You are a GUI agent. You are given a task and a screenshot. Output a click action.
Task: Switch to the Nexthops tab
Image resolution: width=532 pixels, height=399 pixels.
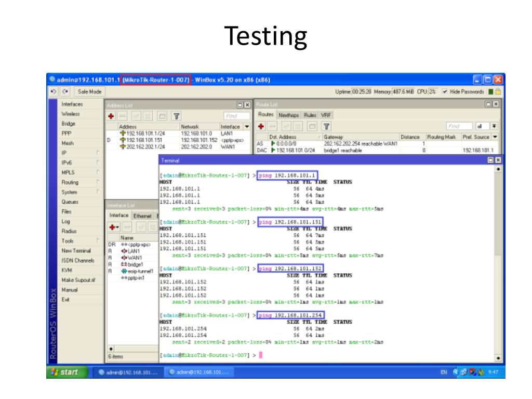pos(288,115)
